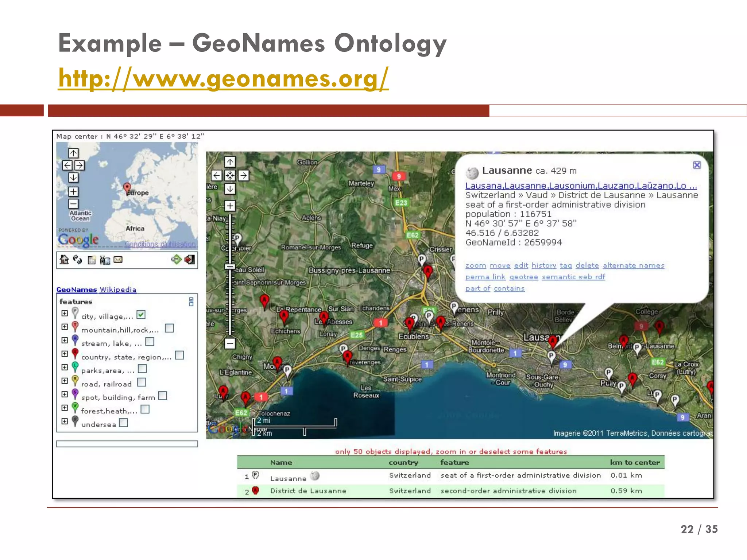Open the contains link

(509, 288)
